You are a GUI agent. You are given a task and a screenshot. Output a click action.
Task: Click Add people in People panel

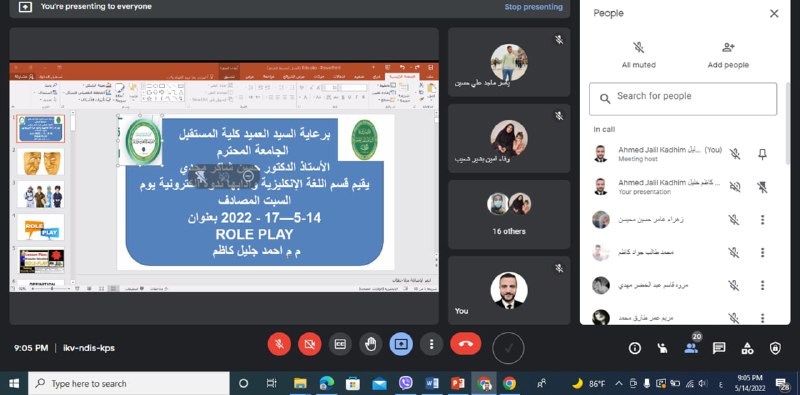tap(728, 55)
